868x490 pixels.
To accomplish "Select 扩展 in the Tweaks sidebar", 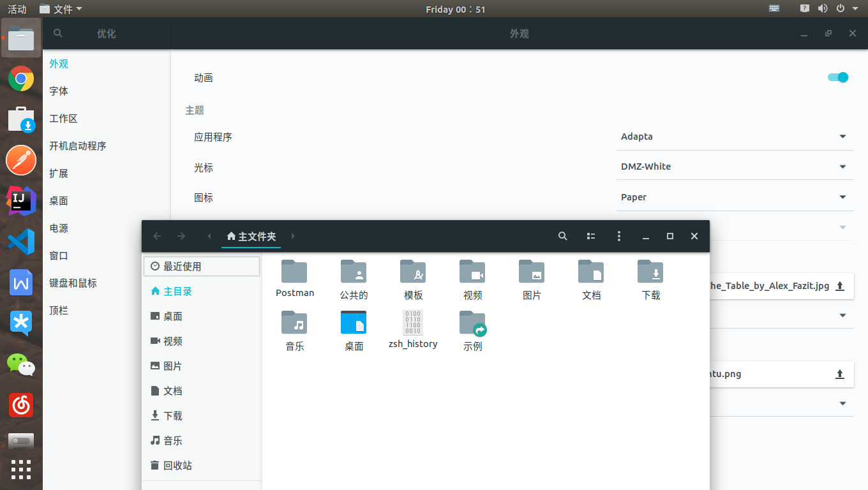I will [x=59, y=174].
